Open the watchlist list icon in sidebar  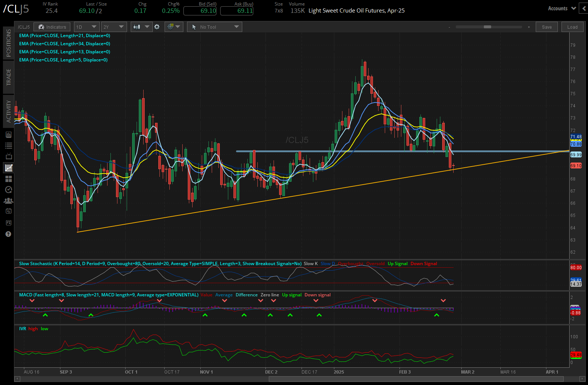(8, 146)
